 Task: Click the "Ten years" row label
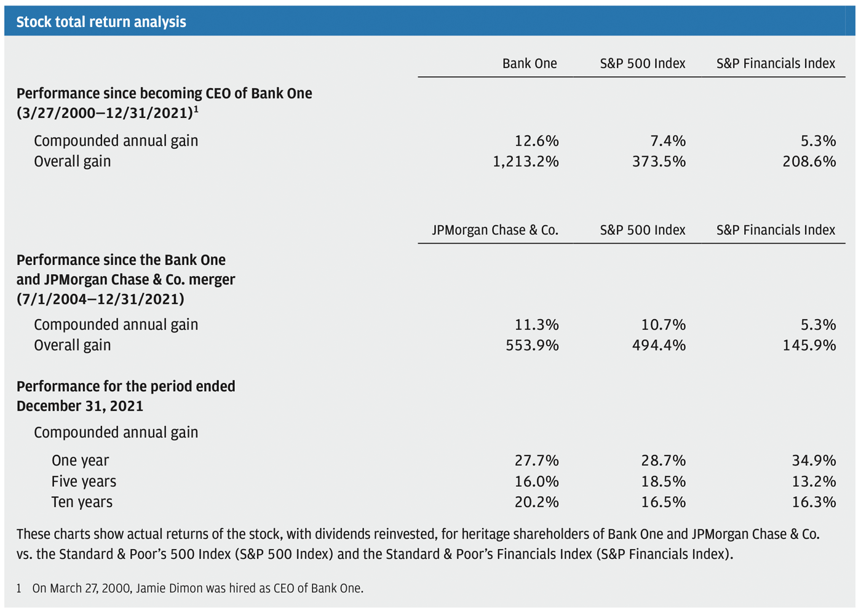coord(82,502)
